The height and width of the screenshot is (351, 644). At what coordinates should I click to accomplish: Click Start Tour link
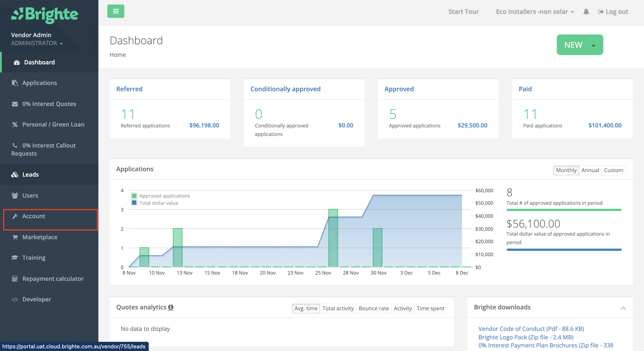click(463, 12)
